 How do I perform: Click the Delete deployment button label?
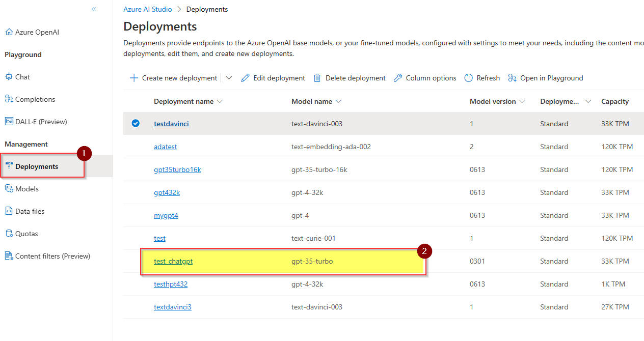[356, 78]
